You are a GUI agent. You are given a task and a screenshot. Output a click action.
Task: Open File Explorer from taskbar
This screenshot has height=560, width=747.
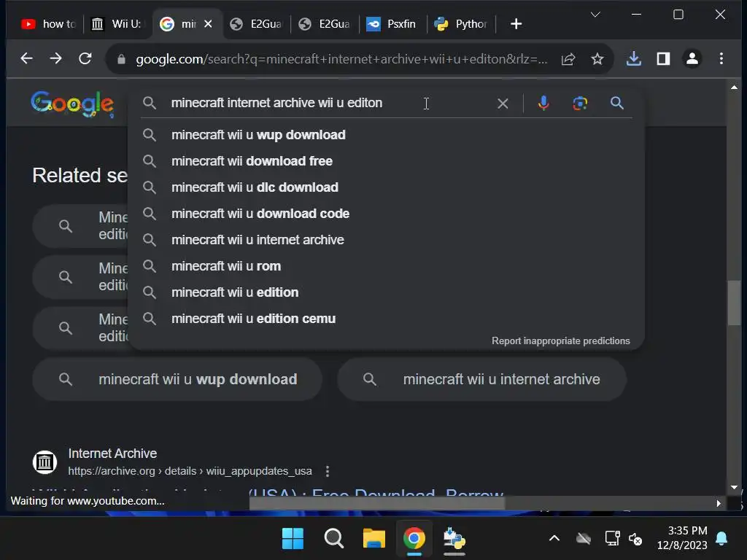[x=374, y=539]
